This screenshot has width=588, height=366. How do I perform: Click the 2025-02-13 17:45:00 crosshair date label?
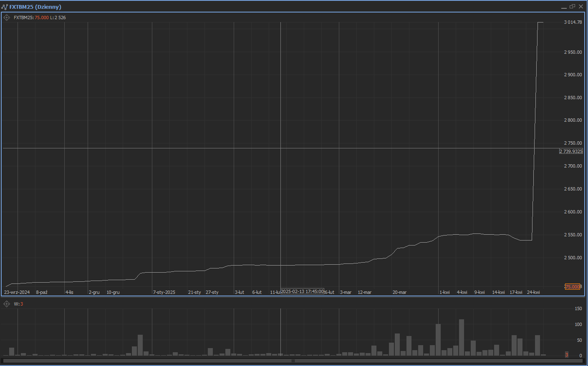[x=302, y=291]
